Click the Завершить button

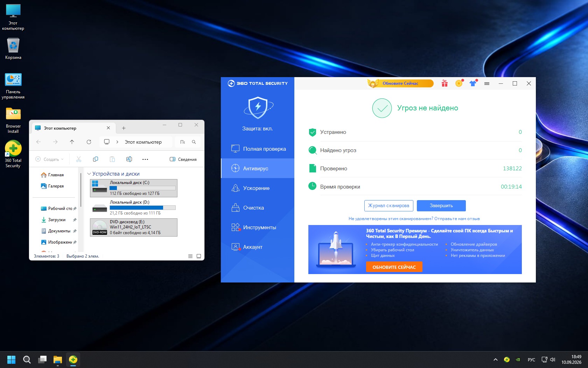click(441, 206)
